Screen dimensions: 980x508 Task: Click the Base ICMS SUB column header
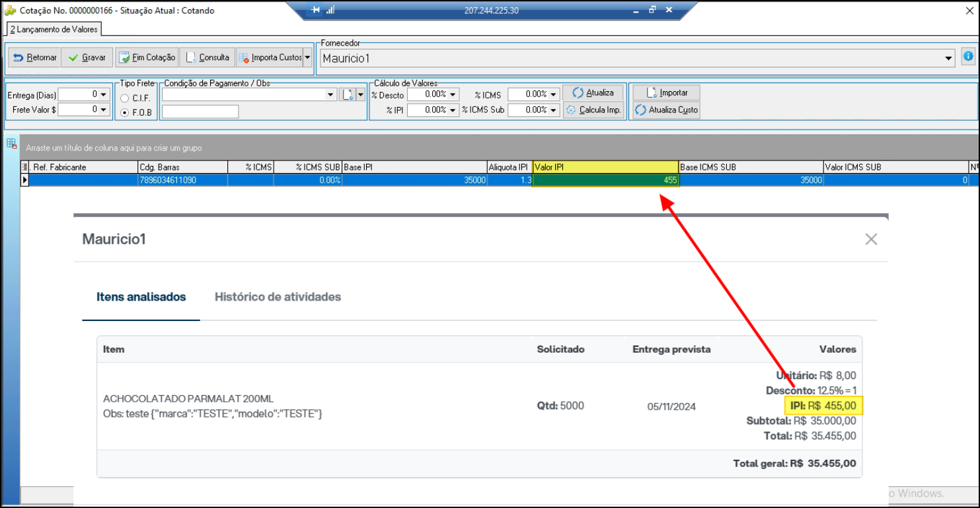click(751, 167)
